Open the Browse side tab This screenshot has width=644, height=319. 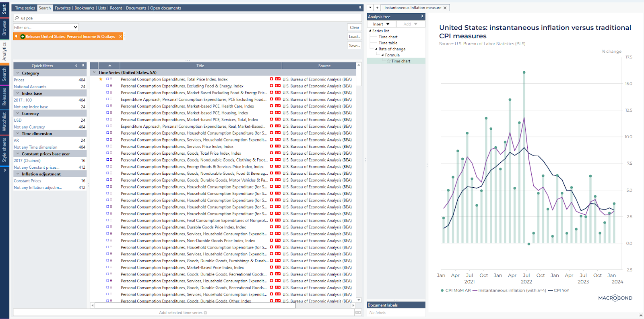(4, 28)
